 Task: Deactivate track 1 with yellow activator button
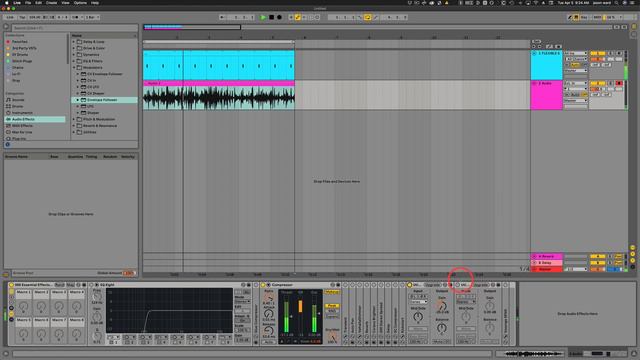click(598, 53)
